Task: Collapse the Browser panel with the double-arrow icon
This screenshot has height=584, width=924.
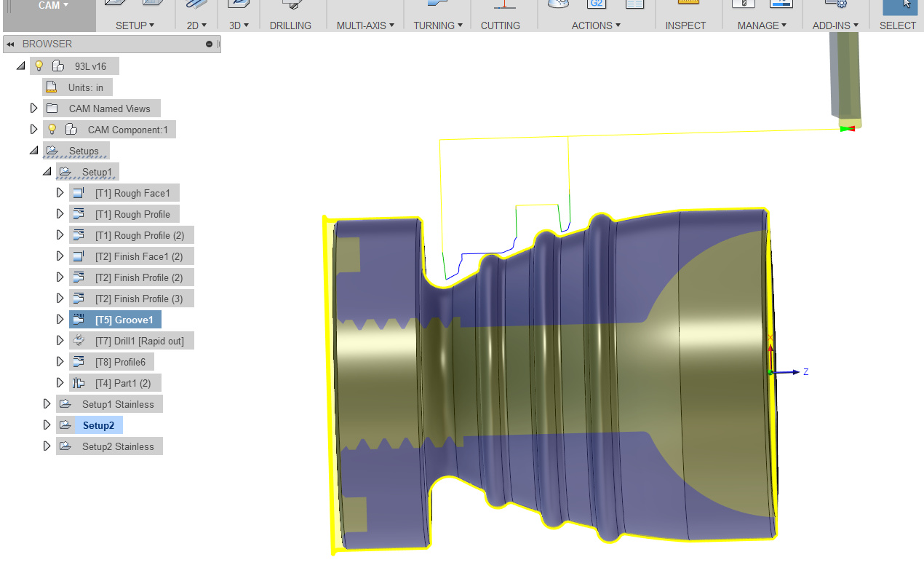Action: click(11, 44)
